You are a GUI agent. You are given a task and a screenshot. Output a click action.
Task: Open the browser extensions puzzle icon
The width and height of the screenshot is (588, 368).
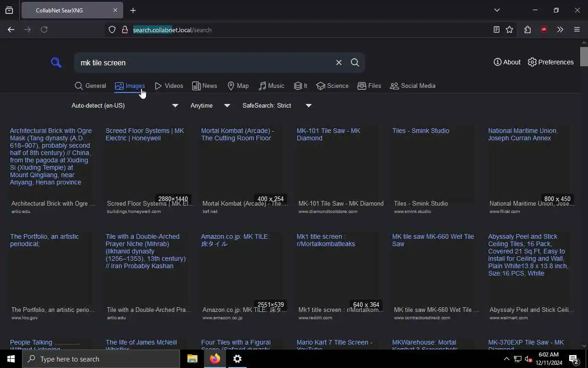pyautogui.click(x=527, y=29)
